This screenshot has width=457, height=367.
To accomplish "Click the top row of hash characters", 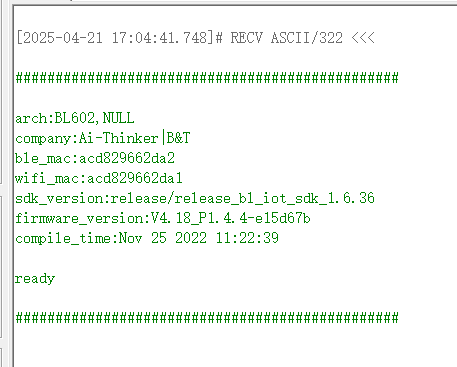I will [207, 78].
